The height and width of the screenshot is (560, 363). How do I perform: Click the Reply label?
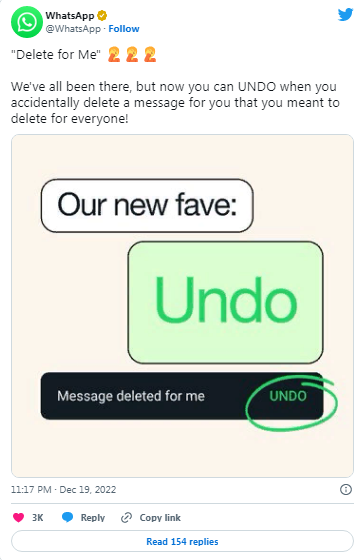pos(93,518)
